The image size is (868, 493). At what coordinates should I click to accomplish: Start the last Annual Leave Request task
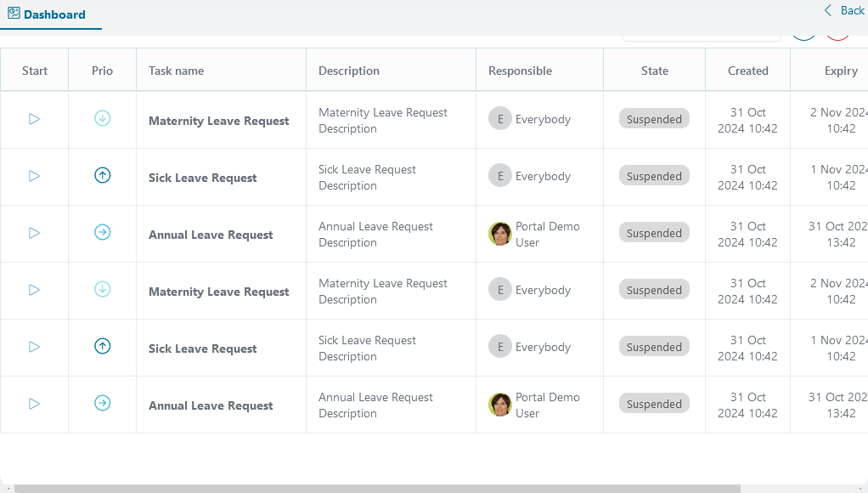(x=34, y=404)
